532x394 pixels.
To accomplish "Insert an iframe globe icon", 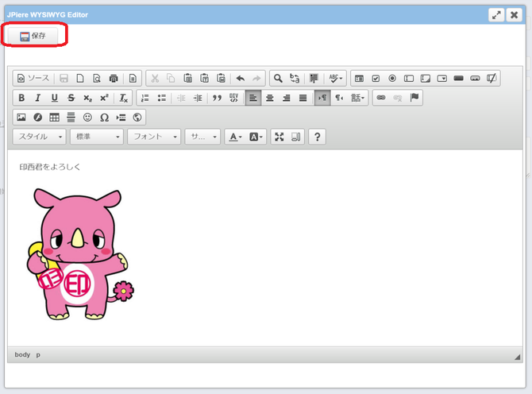I will 137,118.
